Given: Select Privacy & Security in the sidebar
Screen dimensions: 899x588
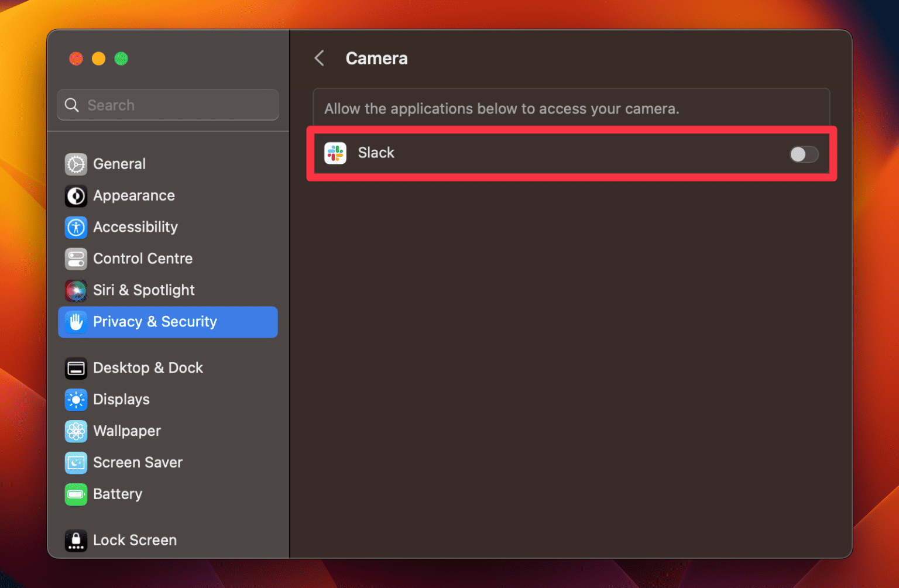Looking at the screenshot, I should coord(155,322).
